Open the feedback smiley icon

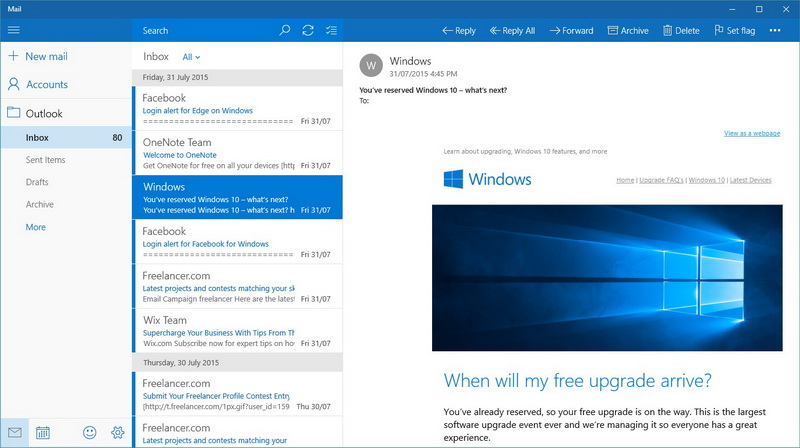tap(90, 433)
